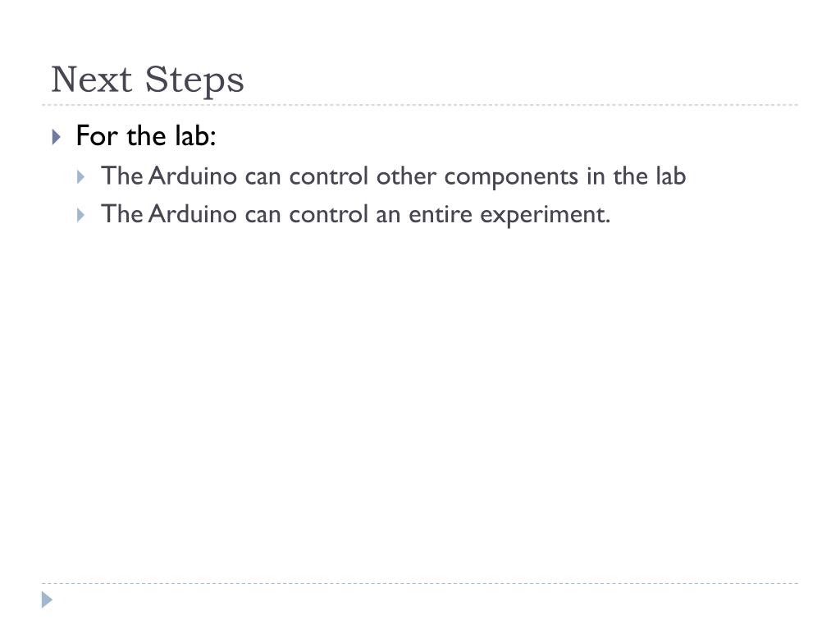The width and height of the screenshot is (840, 630).
Task: Click the dashed line above the footer triangle
Action: (420, 583)
